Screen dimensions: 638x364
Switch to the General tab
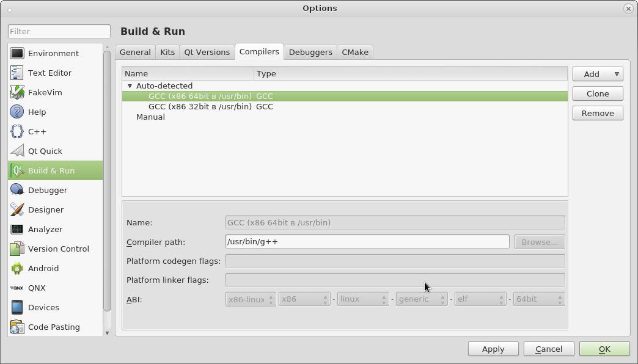coord(135,52)
